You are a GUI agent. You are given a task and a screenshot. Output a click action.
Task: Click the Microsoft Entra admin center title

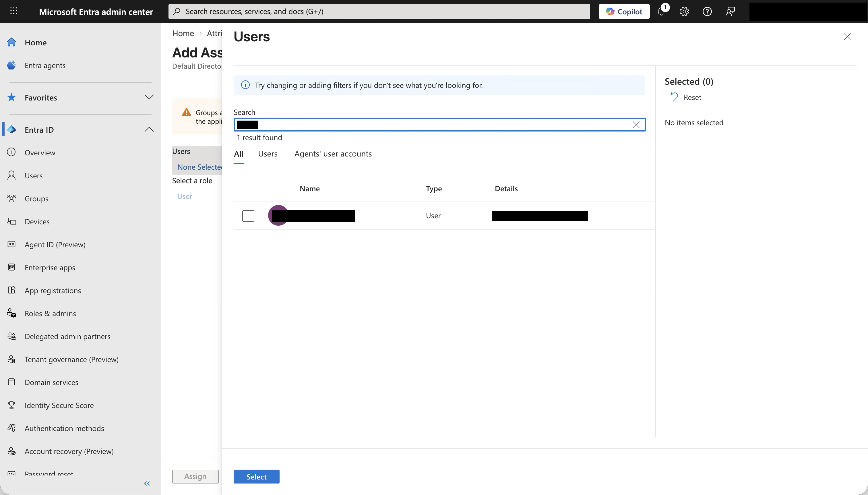[96, 11]
